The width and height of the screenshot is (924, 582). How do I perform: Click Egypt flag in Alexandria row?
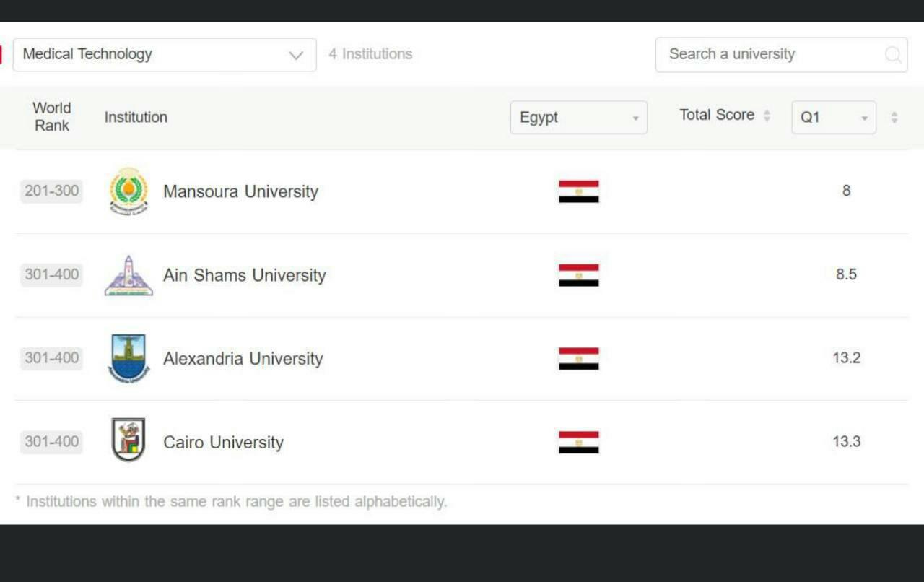(x=578, y=358)
